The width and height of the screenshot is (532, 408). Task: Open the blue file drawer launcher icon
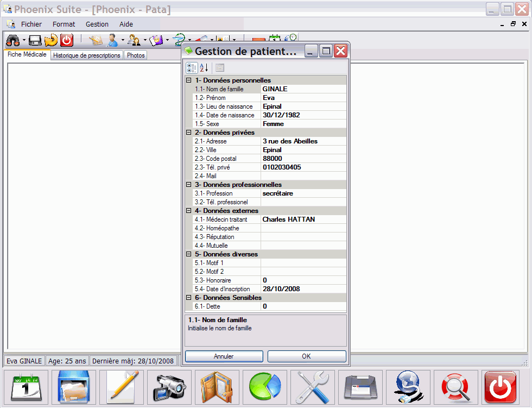click(x=74, y=387)
